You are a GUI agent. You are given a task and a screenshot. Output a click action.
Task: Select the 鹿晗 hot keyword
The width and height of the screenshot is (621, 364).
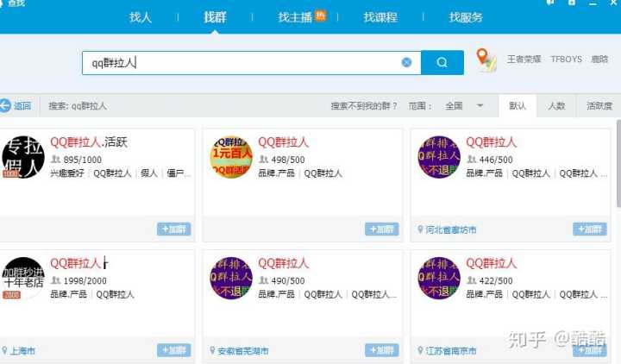[x=599, y=60]
